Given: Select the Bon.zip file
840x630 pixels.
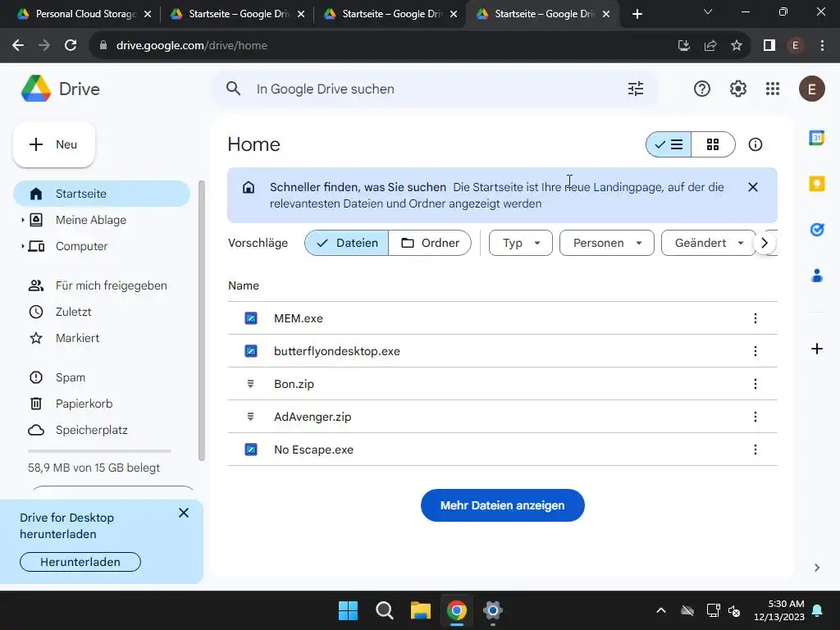Looking at the screenshot, I should coord(502,384).
